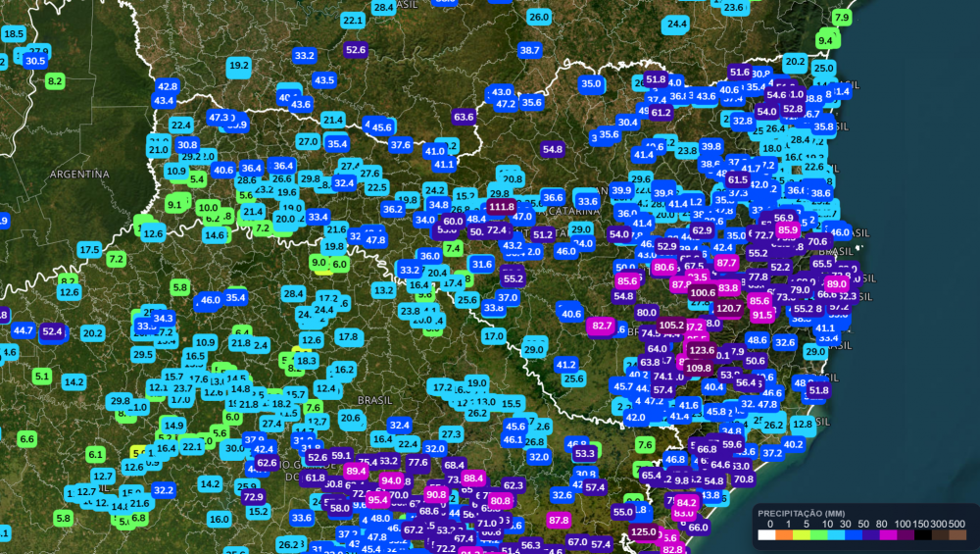Click the dark magenta 150 mm legend swatch
980x554 pixels.
click(906, 534)
